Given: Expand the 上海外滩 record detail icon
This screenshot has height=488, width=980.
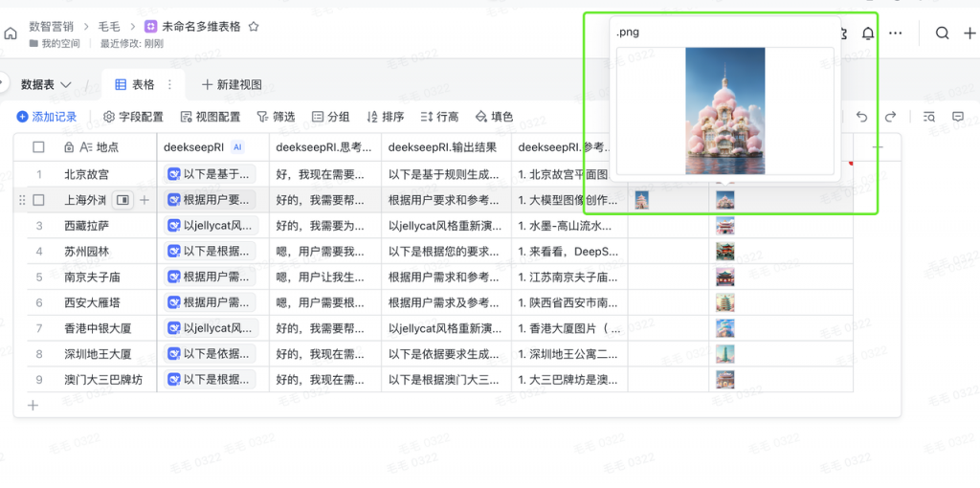Looking at the screenshot, I should [x=123, y=200].
